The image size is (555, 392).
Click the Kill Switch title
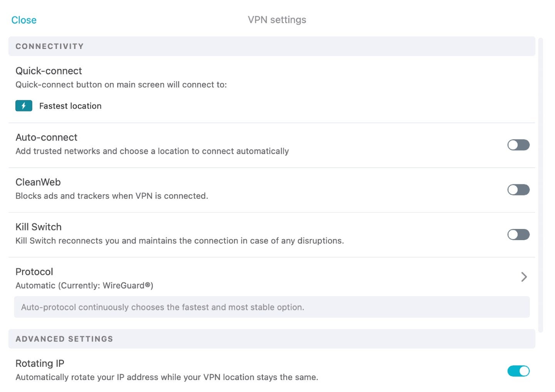(x=39, y=227)
